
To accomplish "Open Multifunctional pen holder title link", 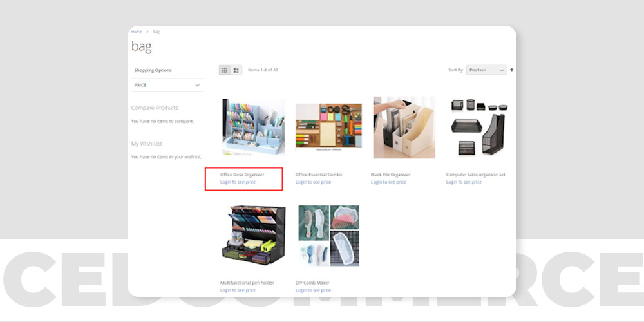I will tap(247, 283).
